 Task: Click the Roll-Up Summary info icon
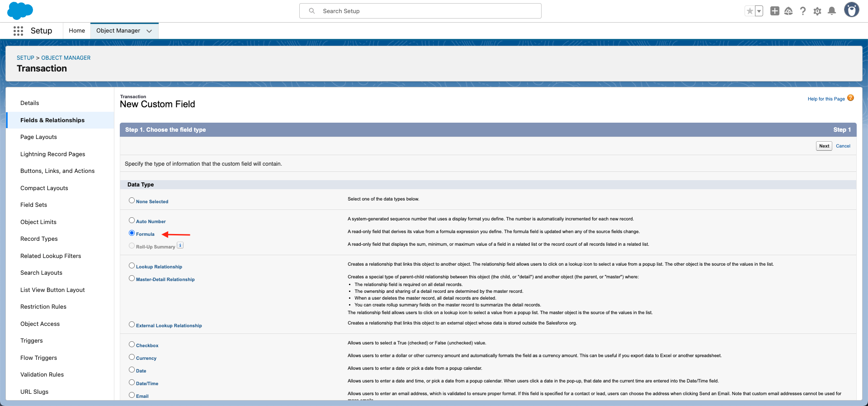tap(180, 245)
